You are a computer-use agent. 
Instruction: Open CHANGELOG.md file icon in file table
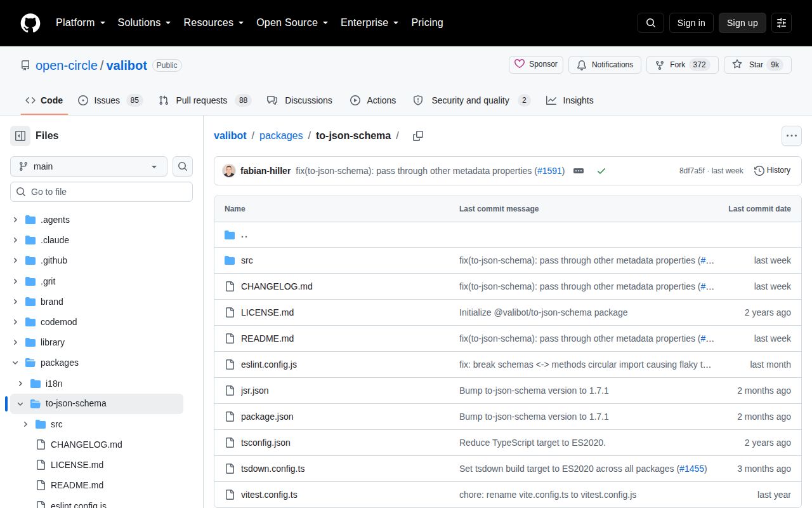pyautogui.click(x=230, y=286)
